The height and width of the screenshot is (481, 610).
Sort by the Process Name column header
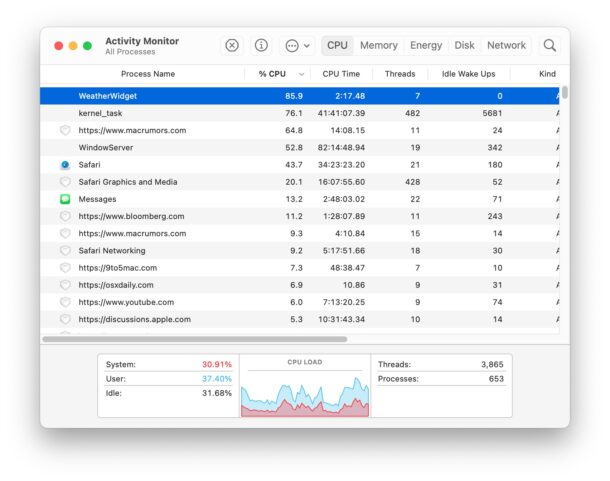[147, 74]
